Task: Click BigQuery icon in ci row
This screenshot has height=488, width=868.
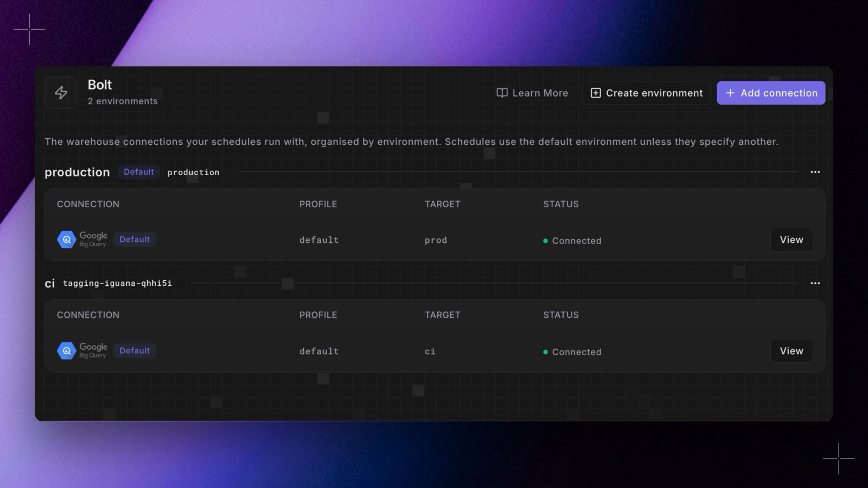Action: [x=67, y=351]
